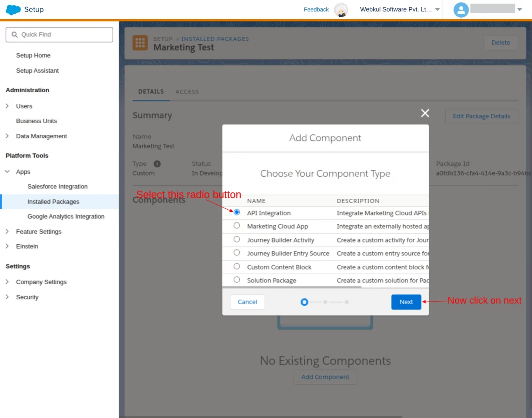Click the Marketing Cloud App row name
Viewport: 532px width, 418px height.
click(278, 227)
